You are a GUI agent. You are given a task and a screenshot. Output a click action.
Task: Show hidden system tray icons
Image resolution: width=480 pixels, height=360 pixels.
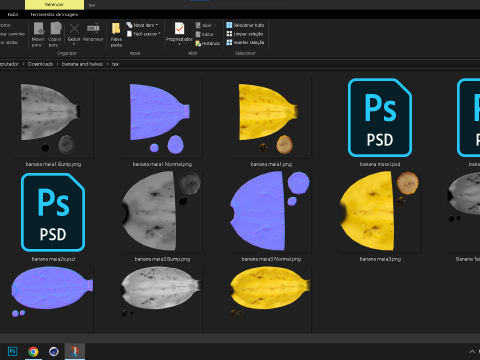tap(472, 351)
